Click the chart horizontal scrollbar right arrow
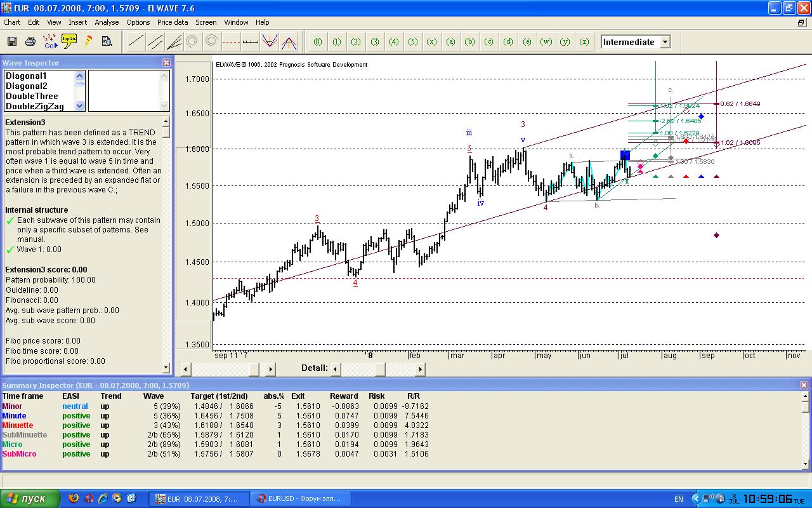Viewport: 812px width, 508px height. click(270, 369)
